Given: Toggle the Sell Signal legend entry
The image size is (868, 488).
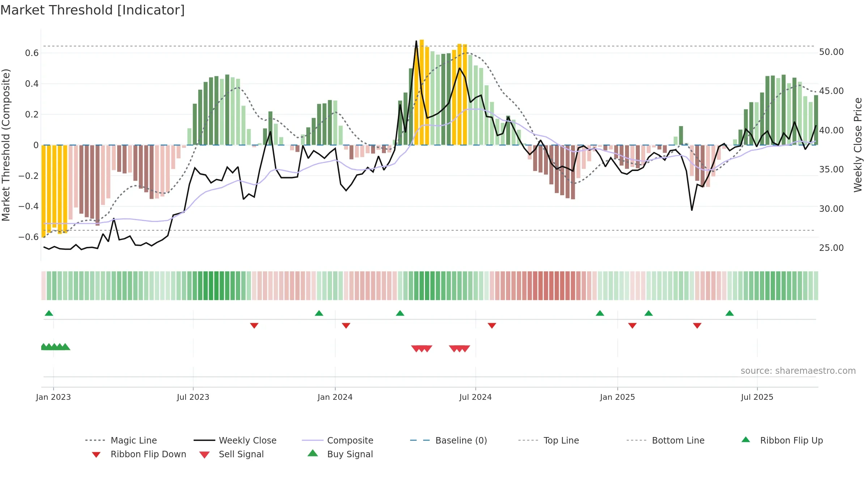Looking at the screenshot, I should [x=231, y=454].
